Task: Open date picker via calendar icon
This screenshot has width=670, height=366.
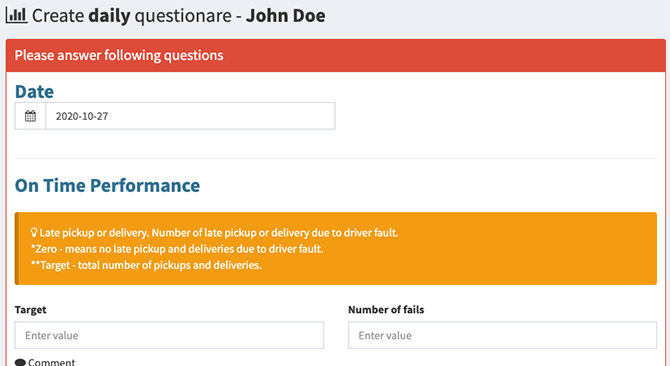Action: pos(30,116)
